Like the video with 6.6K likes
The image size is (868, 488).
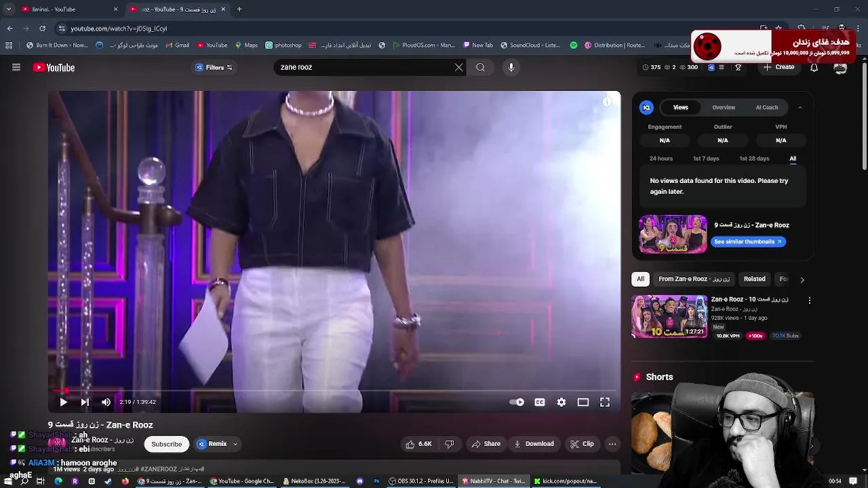(x=418, y=444)
